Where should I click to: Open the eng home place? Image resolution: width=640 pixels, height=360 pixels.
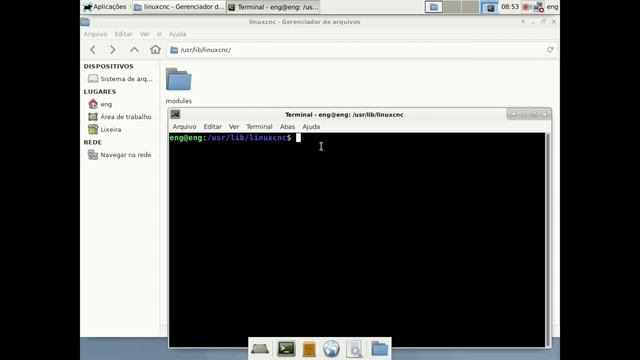(100, 104)
